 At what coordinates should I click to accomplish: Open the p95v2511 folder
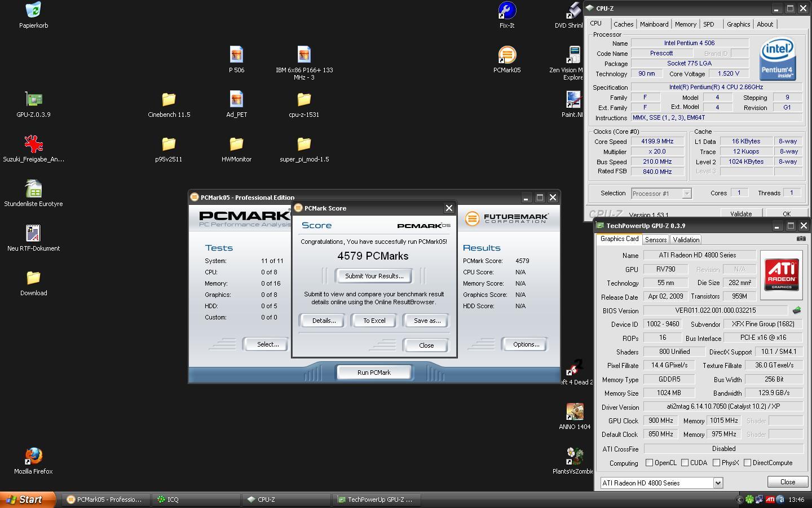pyautogui.click(x=169, y=148)
